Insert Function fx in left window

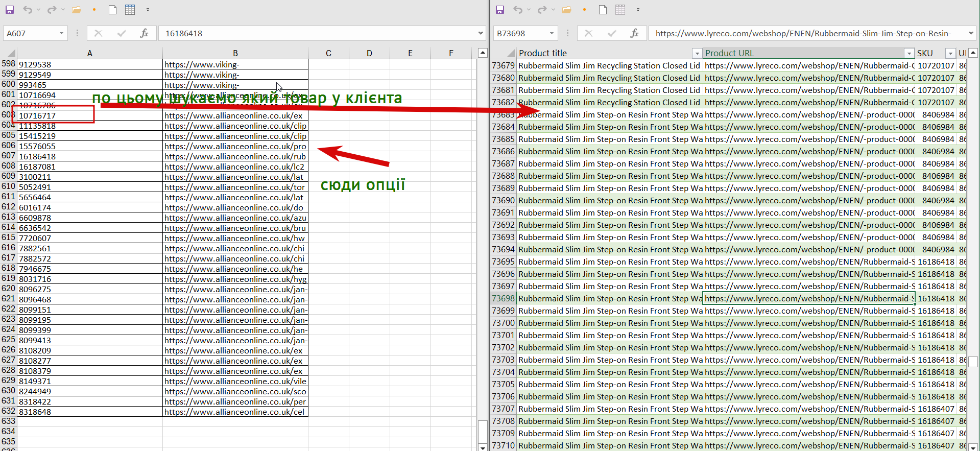click(145, 33)
